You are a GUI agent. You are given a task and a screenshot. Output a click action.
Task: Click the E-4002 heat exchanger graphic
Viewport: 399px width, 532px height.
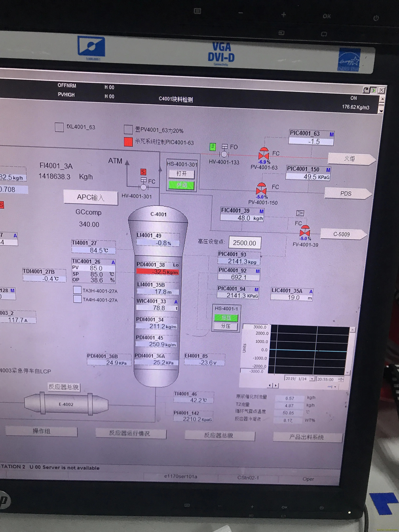click(66, 404)
